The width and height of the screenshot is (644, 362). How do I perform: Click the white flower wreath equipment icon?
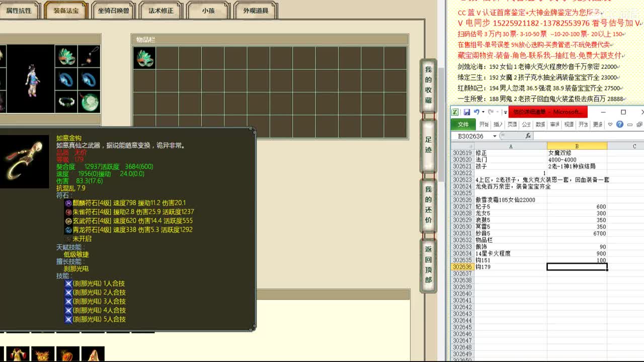click(66, 102)
